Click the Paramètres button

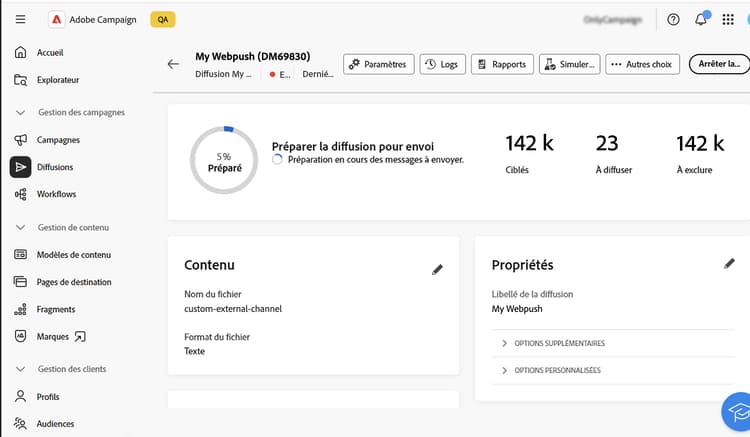point(378,64)
